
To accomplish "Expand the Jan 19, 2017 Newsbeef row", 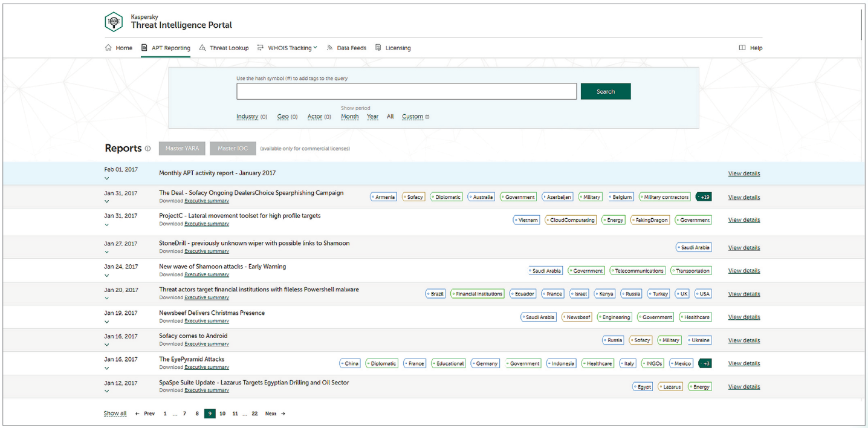I will coord(107,322).
